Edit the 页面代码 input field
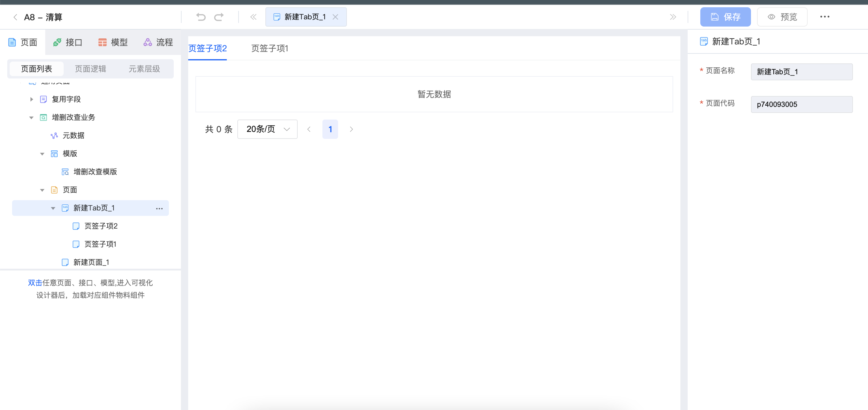 coord(802,104)
